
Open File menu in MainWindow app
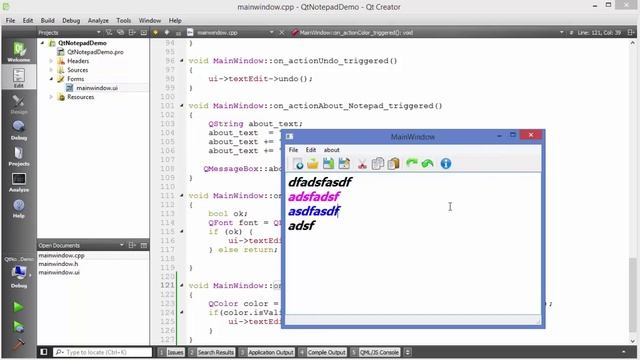click(293, 150)
